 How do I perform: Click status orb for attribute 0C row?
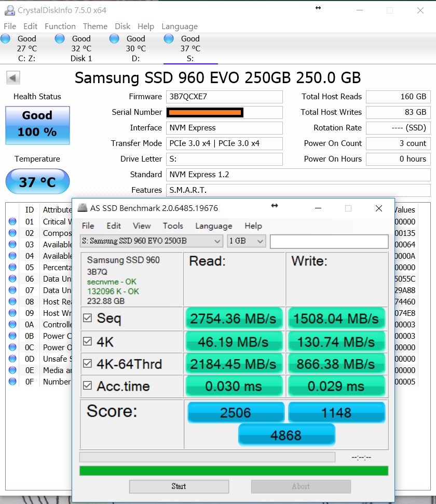[x=12, y=347]
